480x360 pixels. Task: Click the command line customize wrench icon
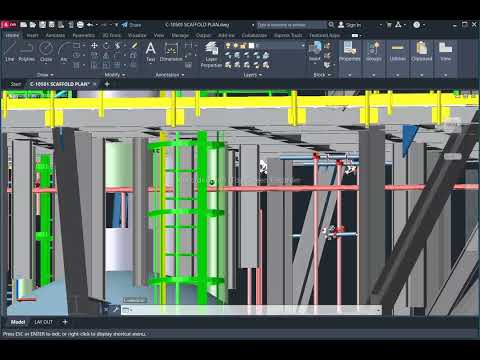pyautogui.click(x=115, y=310)
